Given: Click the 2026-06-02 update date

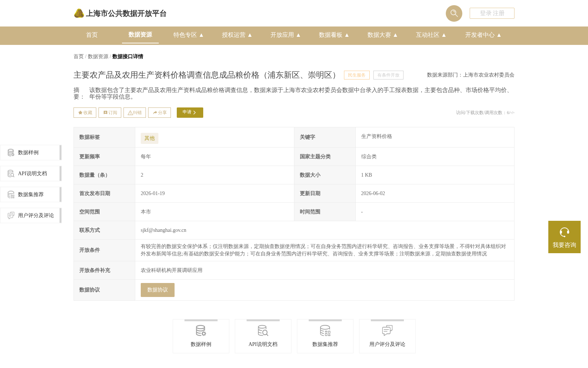Looking at the screenshot, I should coord(373,194).
